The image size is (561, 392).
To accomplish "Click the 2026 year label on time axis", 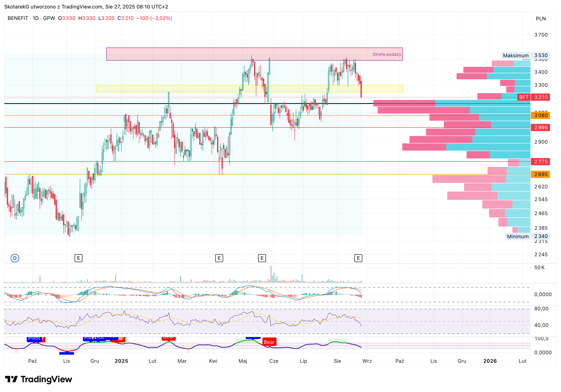I will click(490, 361).
